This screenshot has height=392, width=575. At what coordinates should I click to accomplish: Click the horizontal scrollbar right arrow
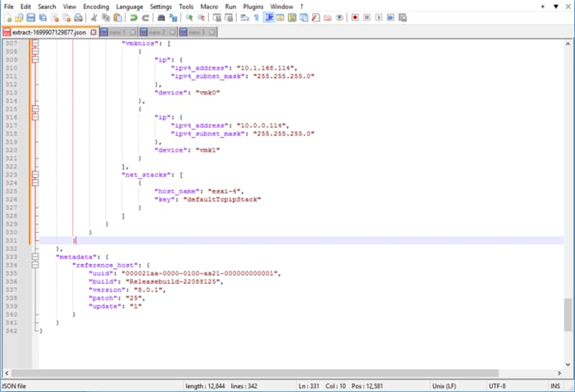(559, 373)
